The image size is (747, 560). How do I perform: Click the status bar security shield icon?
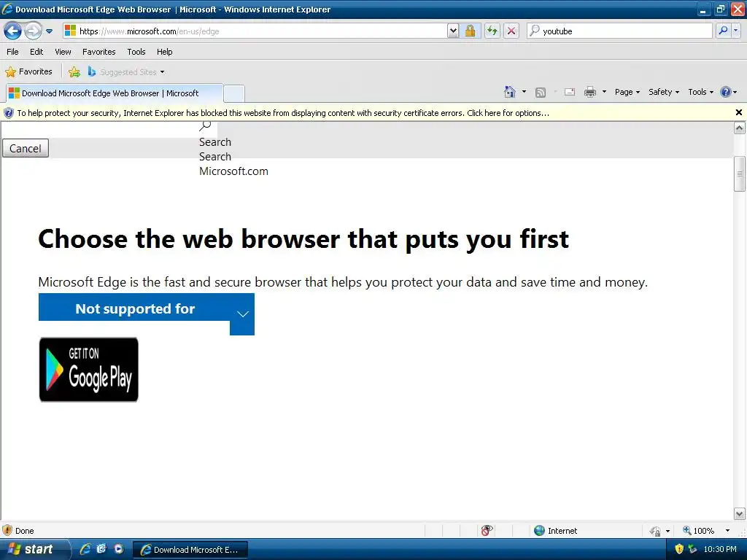7,531
